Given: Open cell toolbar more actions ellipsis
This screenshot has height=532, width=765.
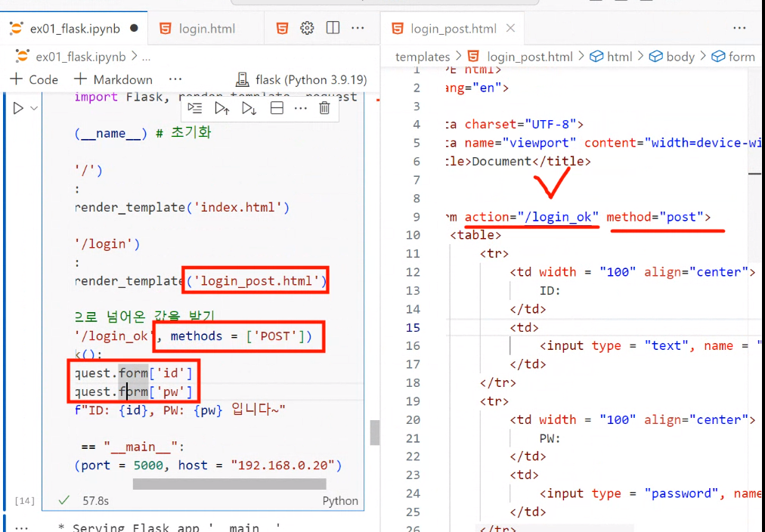Looking at the screenshot, I should click(301, 108).
